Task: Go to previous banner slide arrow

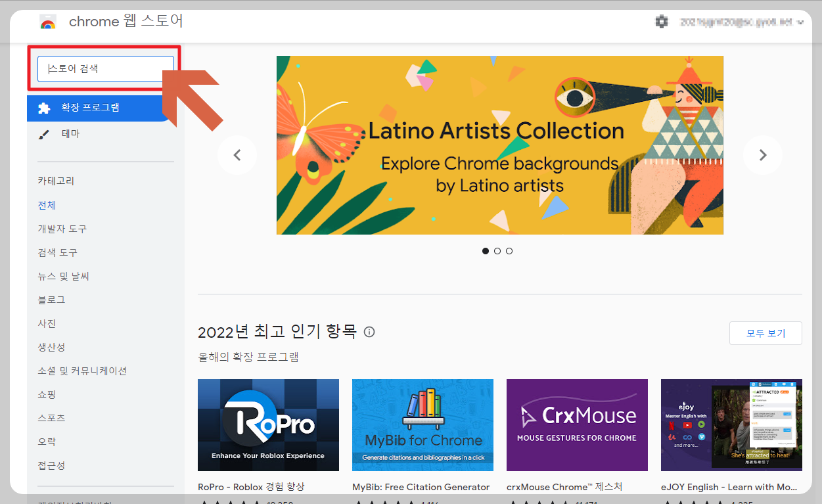Action: [237, 155]
